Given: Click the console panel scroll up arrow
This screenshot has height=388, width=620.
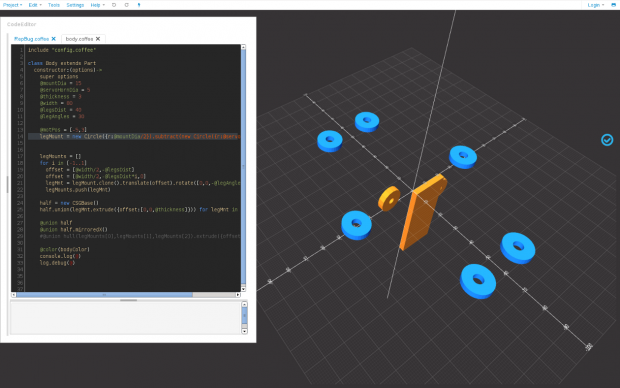Looking at the screenshot, I should tap(244, 304).
